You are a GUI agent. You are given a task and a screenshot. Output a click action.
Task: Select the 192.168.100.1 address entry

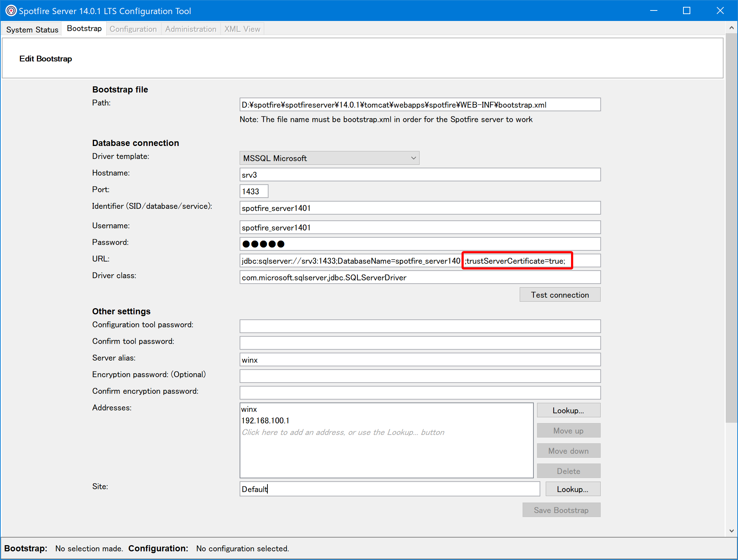266,420
